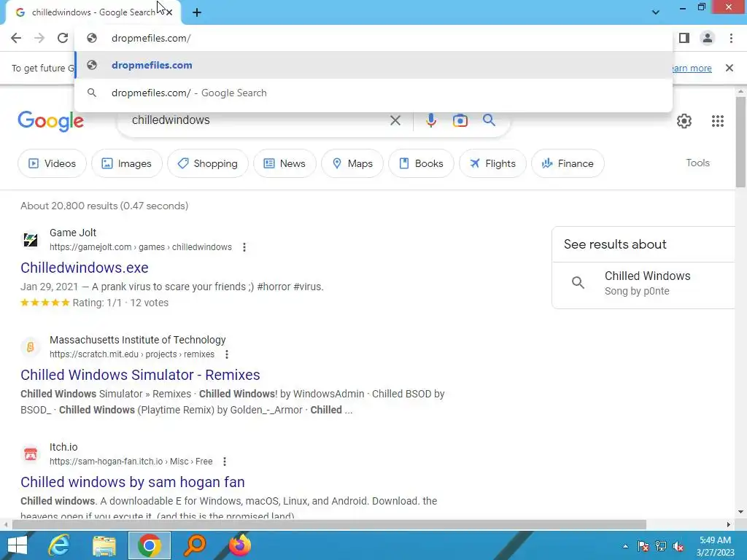Viewport: 747px width, 560px height.
Task: Open a new tab with the plus button
Action: click(197, 13)
